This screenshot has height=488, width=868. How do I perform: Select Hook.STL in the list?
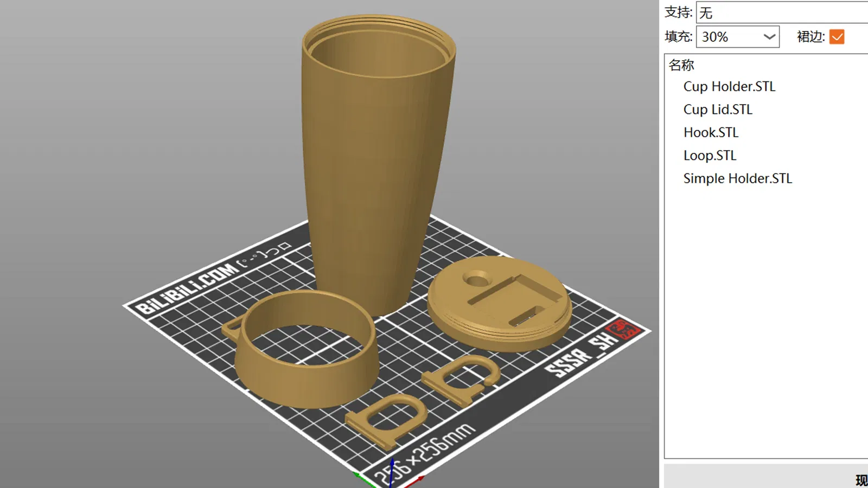[x=711, y=132]
